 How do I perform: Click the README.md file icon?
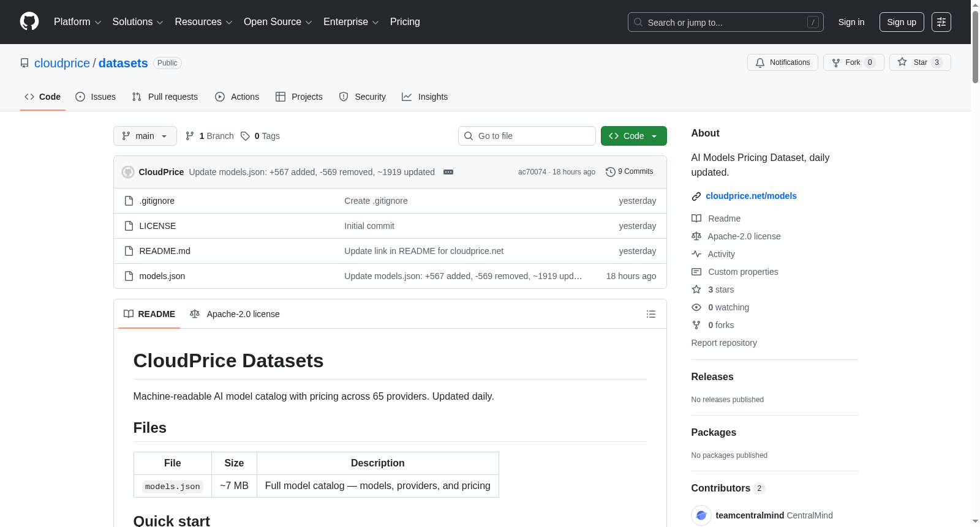pyautogui.click(x=129, y=251)
